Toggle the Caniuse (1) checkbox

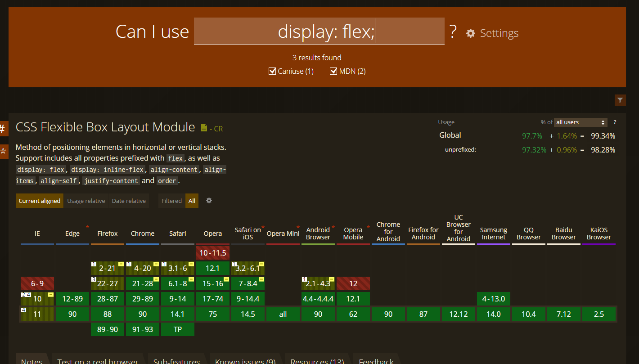pos(272,71)
